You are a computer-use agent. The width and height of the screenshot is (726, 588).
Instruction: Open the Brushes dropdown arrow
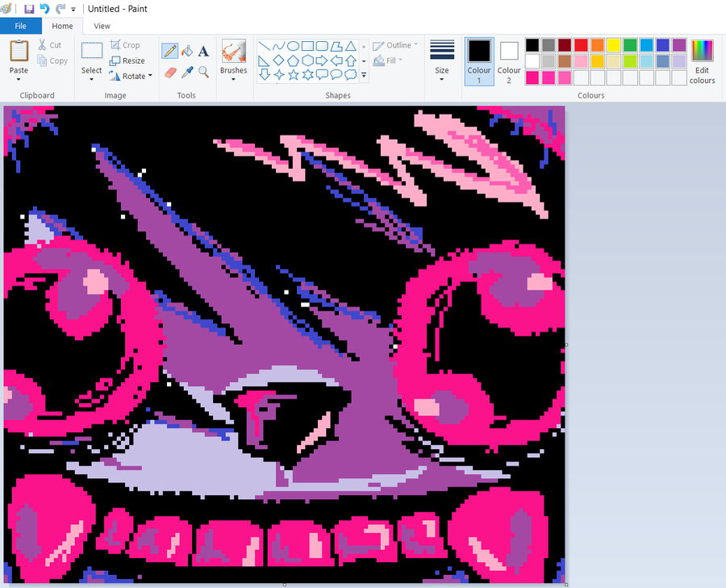(233, 79)
